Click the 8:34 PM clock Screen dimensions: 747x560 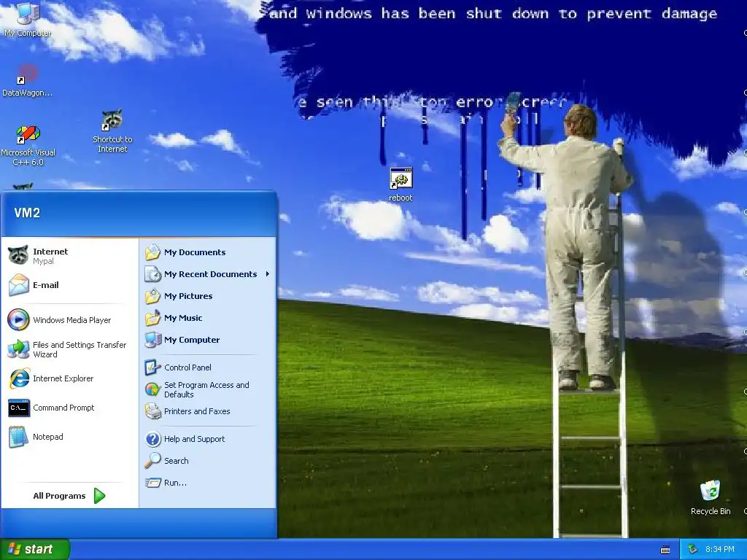(x=720, y=550)
